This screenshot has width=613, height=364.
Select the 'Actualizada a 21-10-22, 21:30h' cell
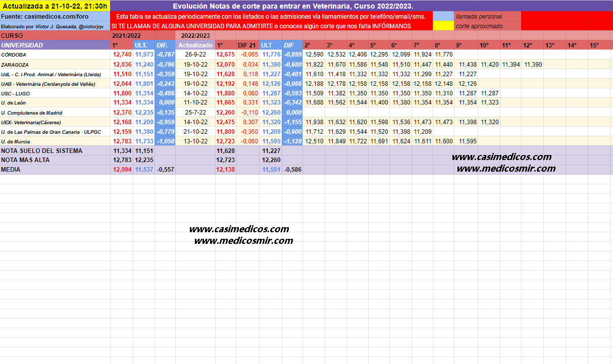(x=55, y=6)
